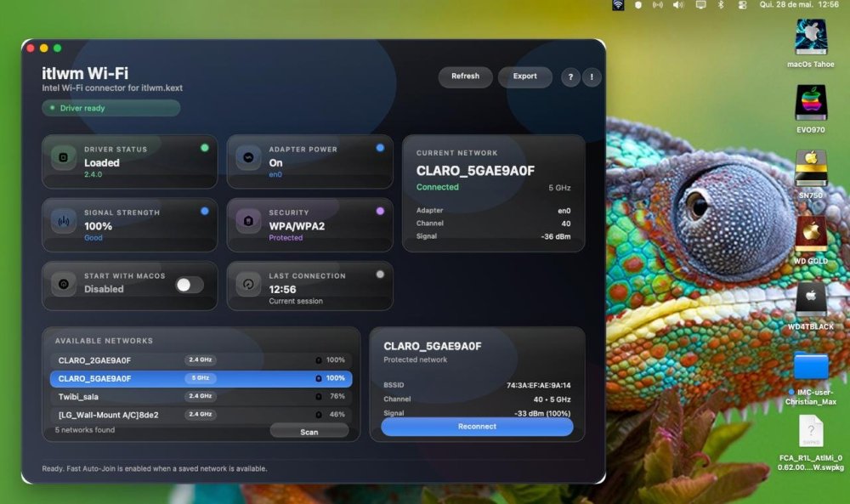The height and width of the screenshot is (504, 850).
Task: Click the Signal Strength bars icon
Action: point(64,221)
